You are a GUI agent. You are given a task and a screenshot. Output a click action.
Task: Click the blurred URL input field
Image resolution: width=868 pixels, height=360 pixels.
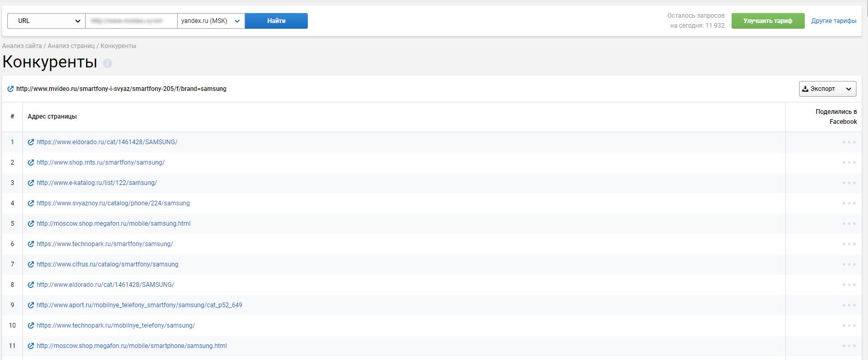132,21
